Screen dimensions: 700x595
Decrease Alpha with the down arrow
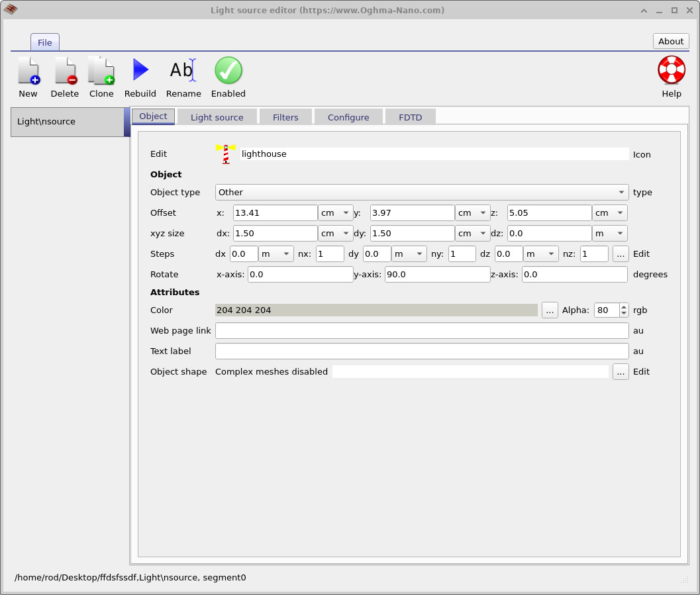pos(624,314)
